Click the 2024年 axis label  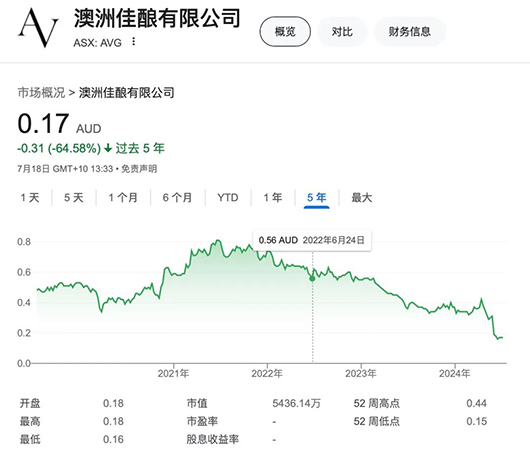455,373
